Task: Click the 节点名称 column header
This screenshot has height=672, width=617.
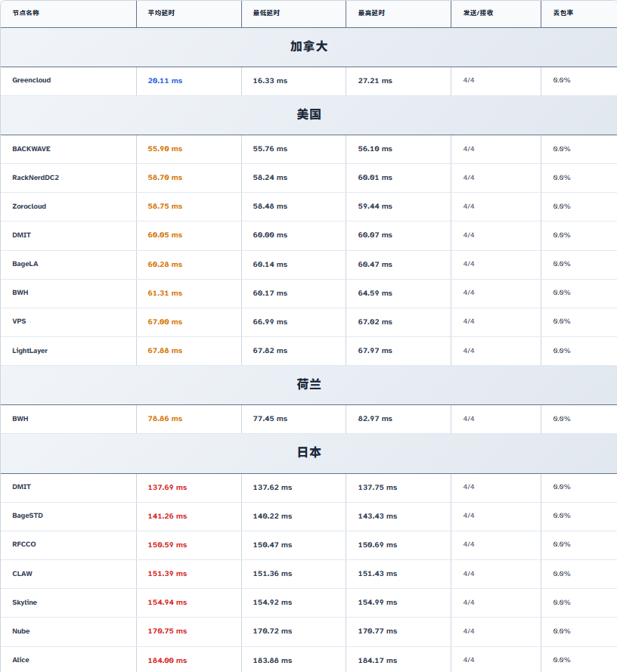Action: coord(26,13)
